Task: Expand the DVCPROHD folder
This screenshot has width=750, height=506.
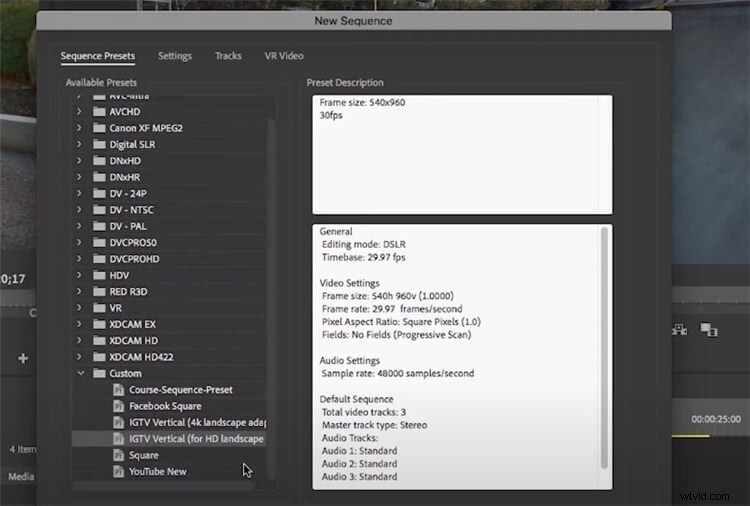Action: [x=79, y=259]
